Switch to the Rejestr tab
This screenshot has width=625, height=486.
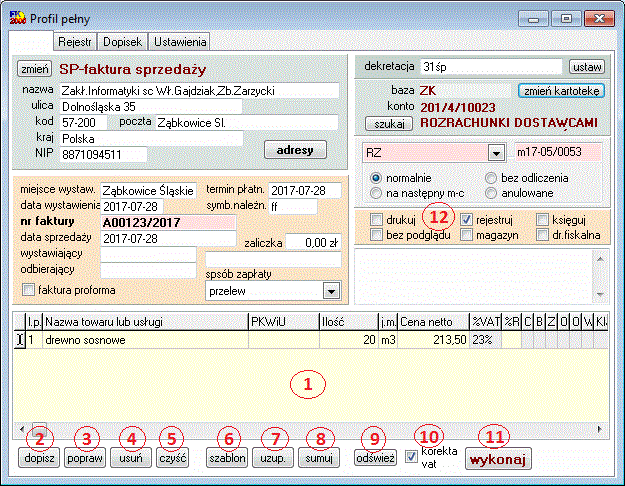75,42
